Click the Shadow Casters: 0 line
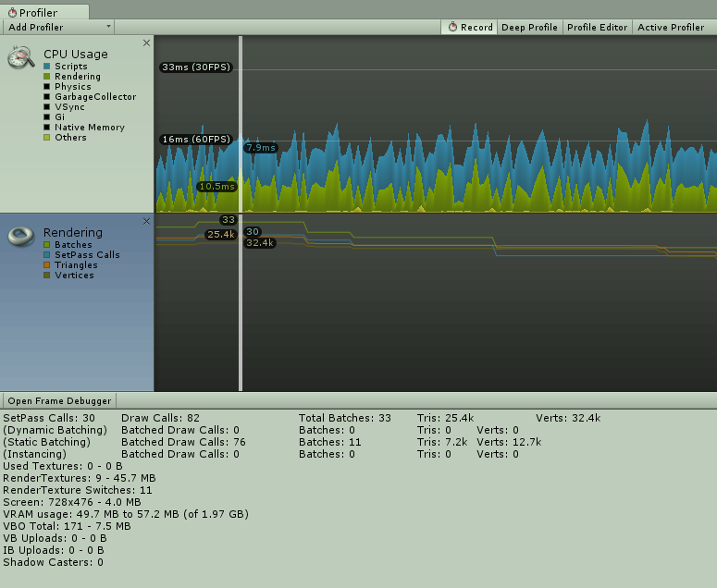This screenshot has height=588, width=717. [53, 562]
